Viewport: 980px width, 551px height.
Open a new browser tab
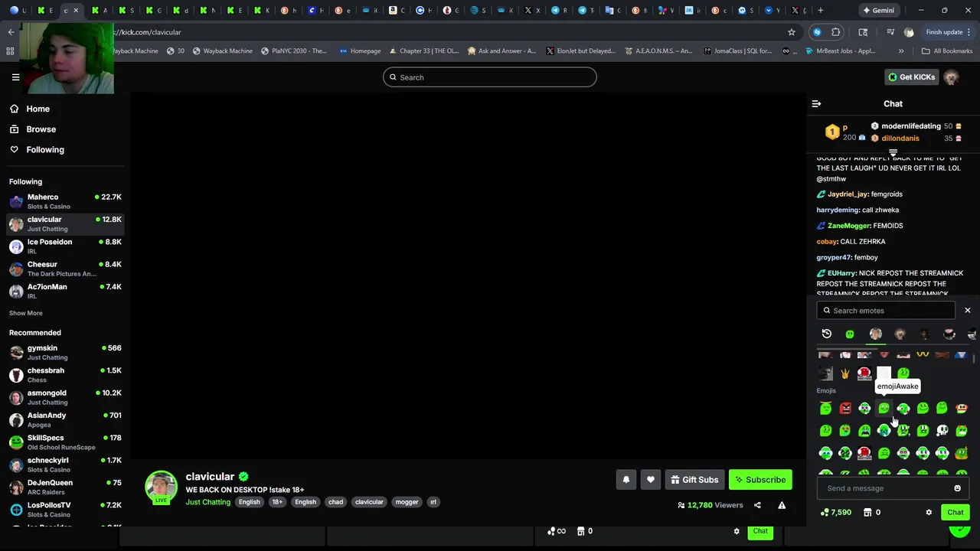point(820,11)
